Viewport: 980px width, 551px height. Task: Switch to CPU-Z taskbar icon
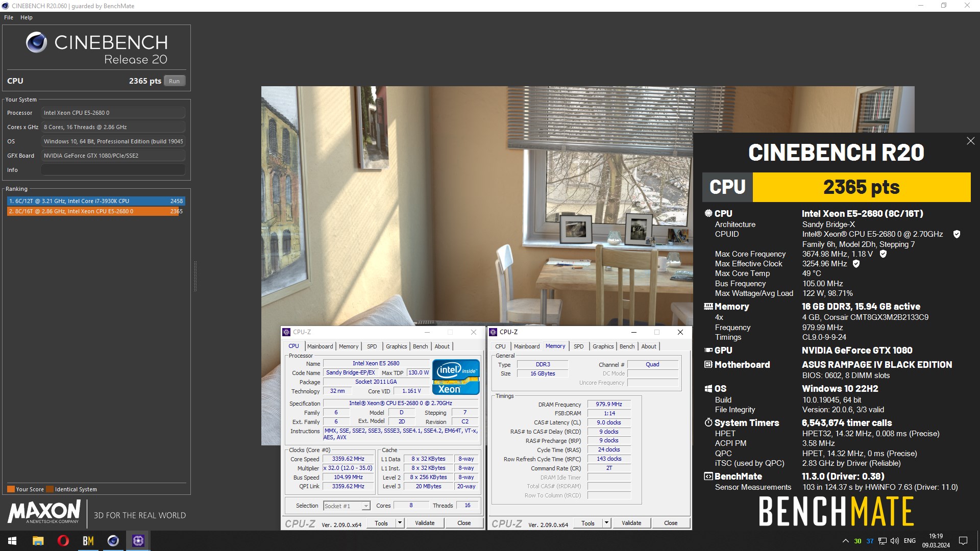coord(138,541)
